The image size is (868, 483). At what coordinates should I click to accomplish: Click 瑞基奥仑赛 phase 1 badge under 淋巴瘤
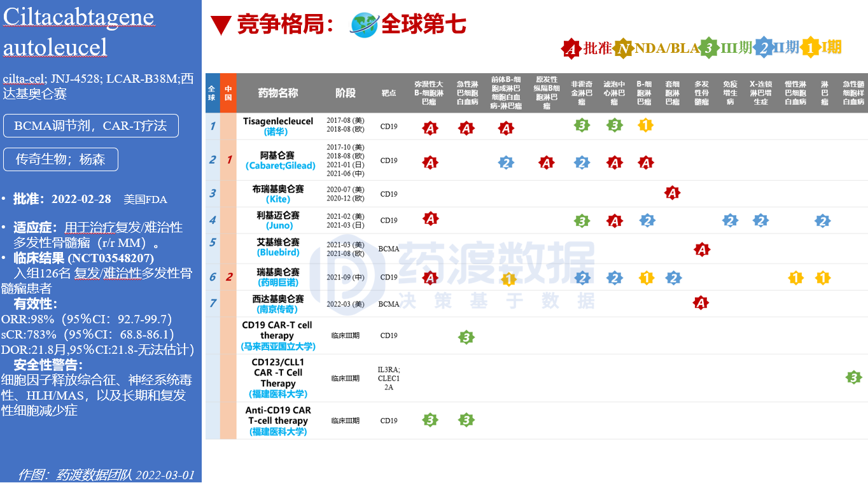823,277
